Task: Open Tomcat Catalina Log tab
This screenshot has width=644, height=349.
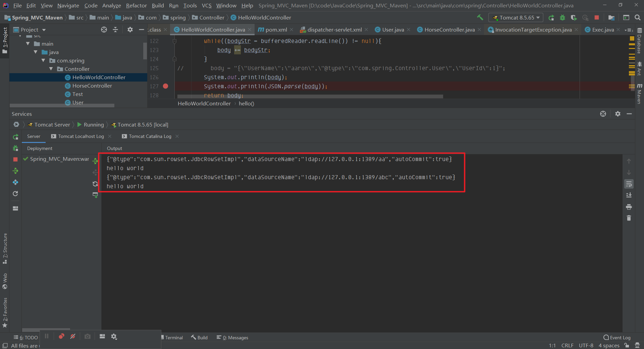Action: click(x=150, y=136)
